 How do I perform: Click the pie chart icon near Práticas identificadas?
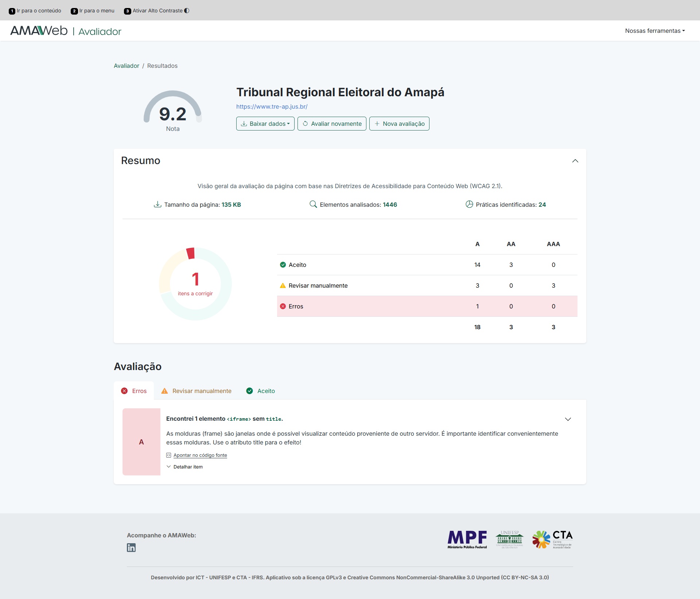pyautogui.click(x=469, y=205)
